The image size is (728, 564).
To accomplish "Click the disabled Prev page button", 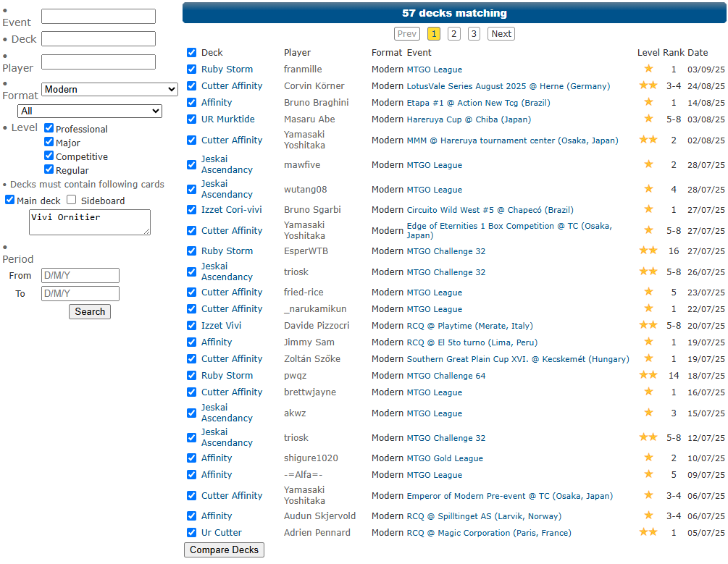I will tap(406, 34).
